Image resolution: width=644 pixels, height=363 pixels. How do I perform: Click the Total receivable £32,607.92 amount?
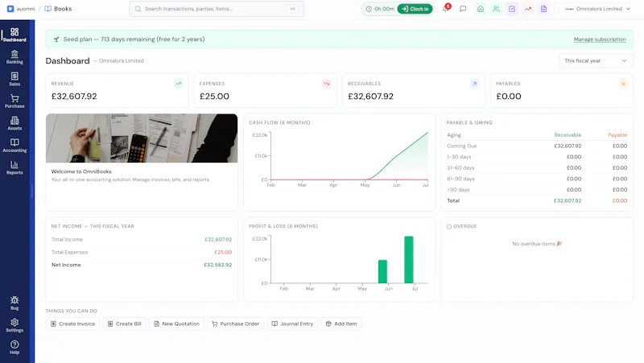568,200
